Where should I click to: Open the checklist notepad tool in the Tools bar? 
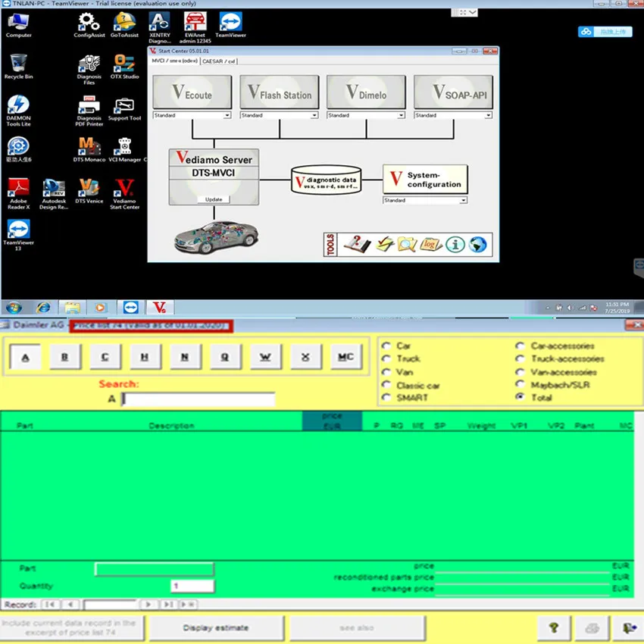point(385,245)
